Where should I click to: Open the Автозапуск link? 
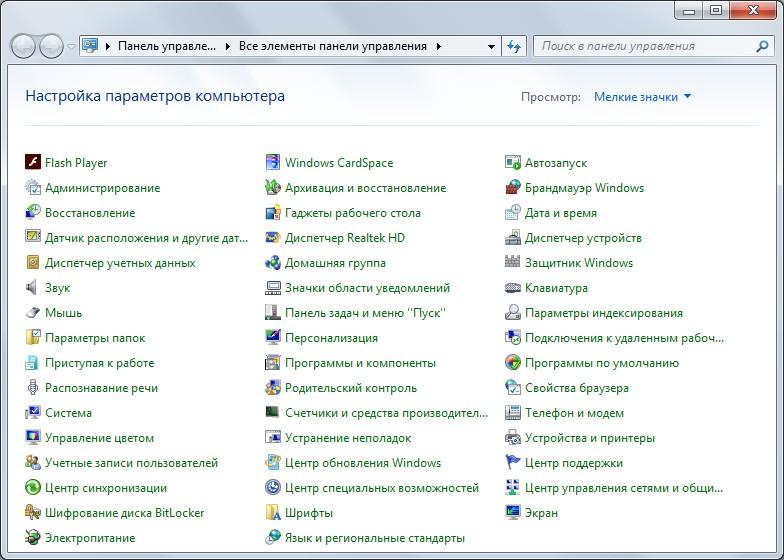point(556,162)
